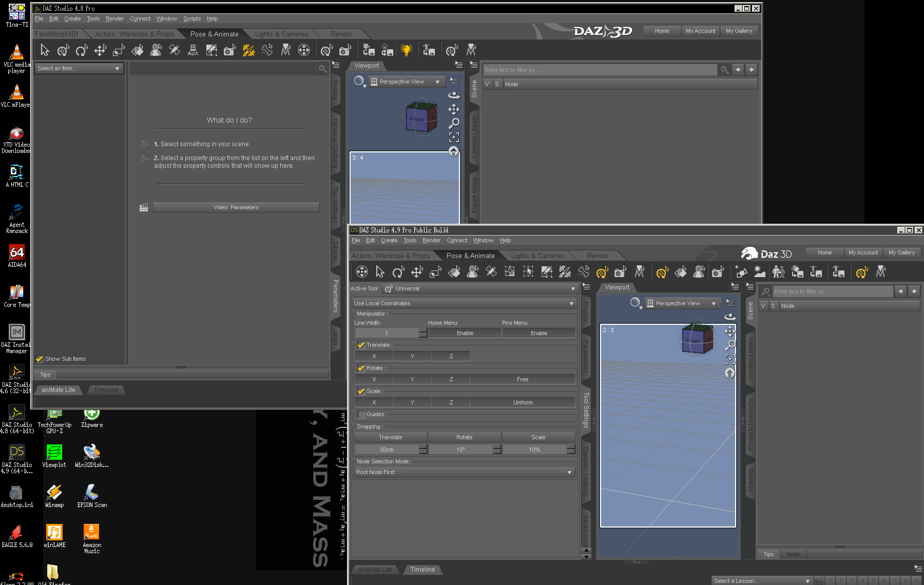Click Home button in DAZ Studio 4.9
This screenshot has height=585, width=924.
[x=824, y=252]
